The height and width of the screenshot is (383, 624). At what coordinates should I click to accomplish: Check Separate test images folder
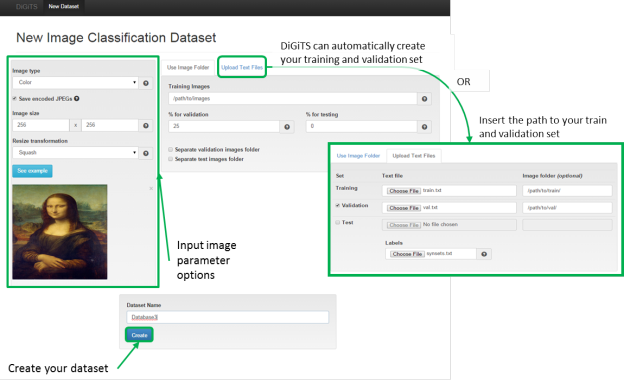tap(170, 159)
